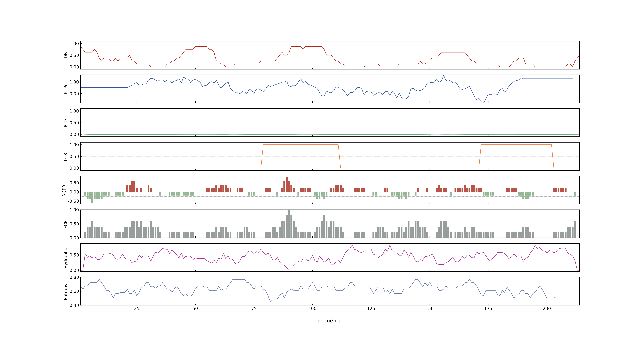Click x-axis tick label 200
This screenshot has width=644, height=343.
(547, 309)
